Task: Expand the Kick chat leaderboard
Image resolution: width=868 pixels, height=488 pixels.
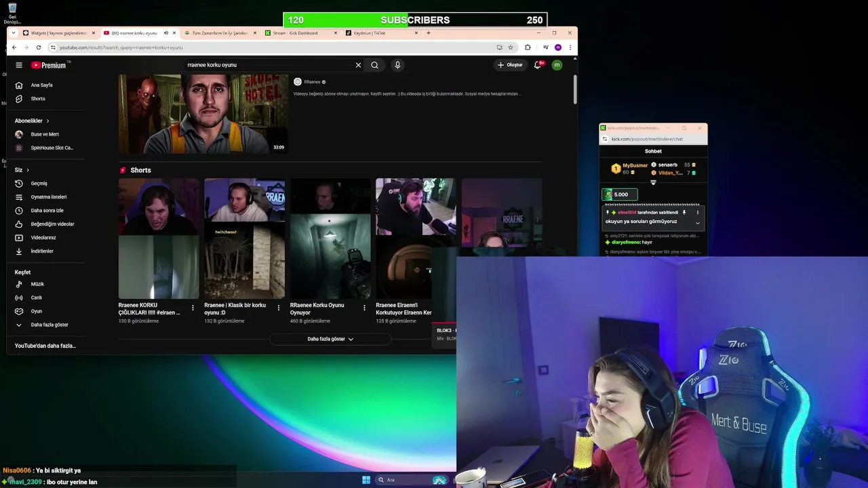Action: point(653,182)
